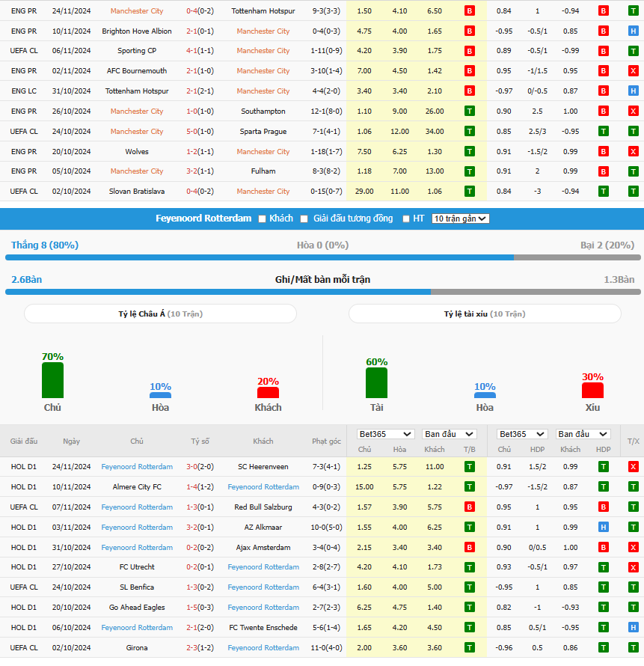Click the '15.00' odds in the Almere City FC row

click(364, 486)
